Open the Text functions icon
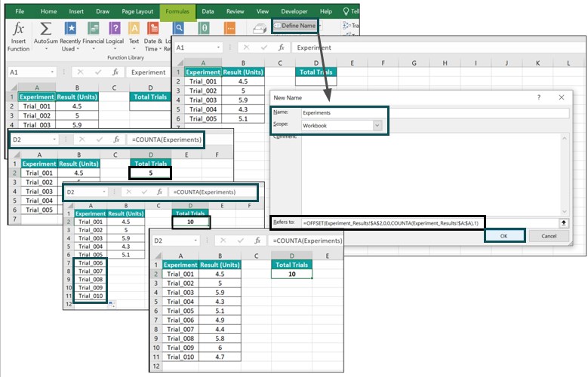Image resolution: width=588 pixels, height=377 pixels. click(x=134, y=29)
